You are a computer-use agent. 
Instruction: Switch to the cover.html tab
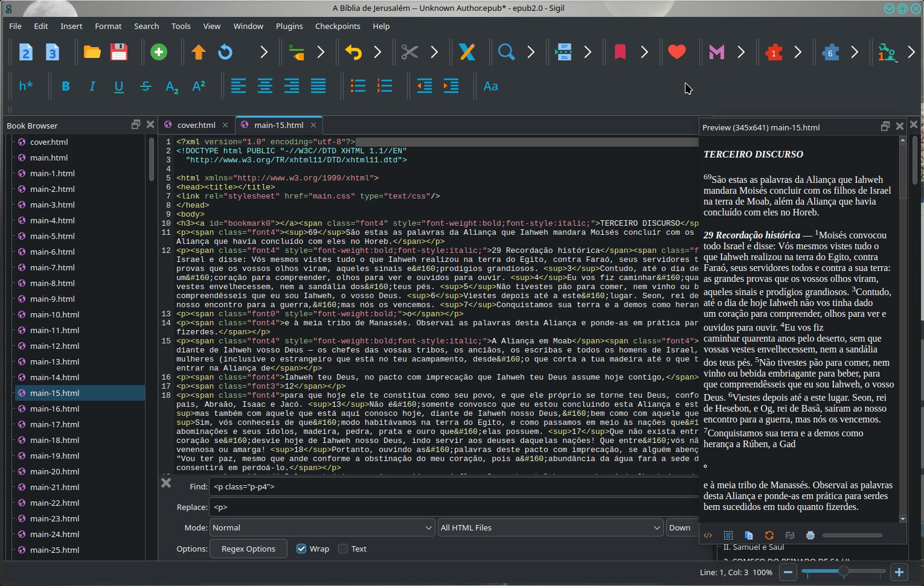tap(196, 125)
